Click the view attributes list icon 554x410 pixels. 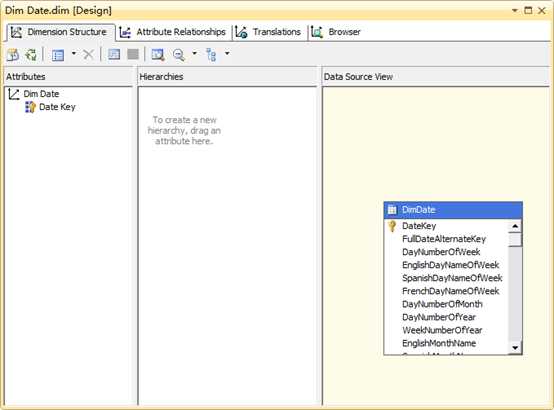point(58,55)
